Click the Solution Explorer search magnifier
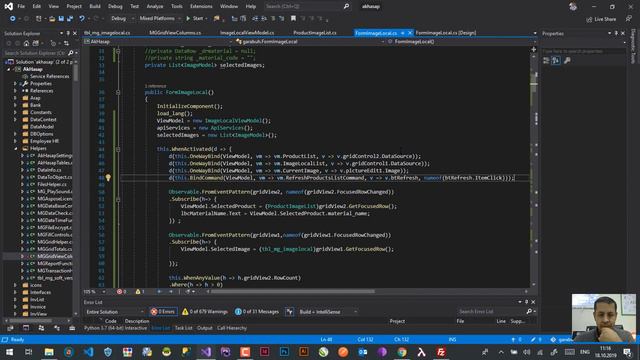Viewport: 640px width, 360px height. coord(71,53)
